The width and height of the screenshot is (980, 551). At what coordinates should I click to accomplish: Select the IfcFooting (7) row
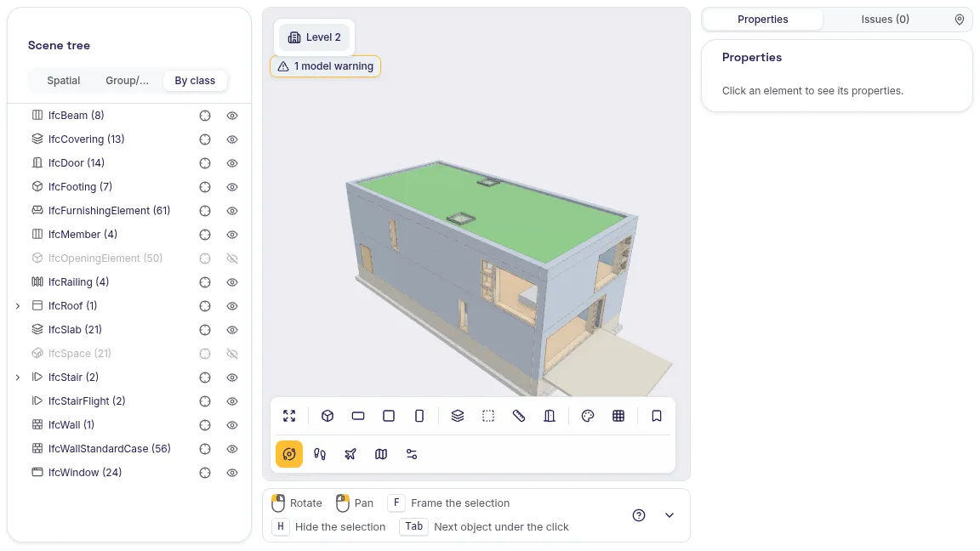tap(128, 187)
